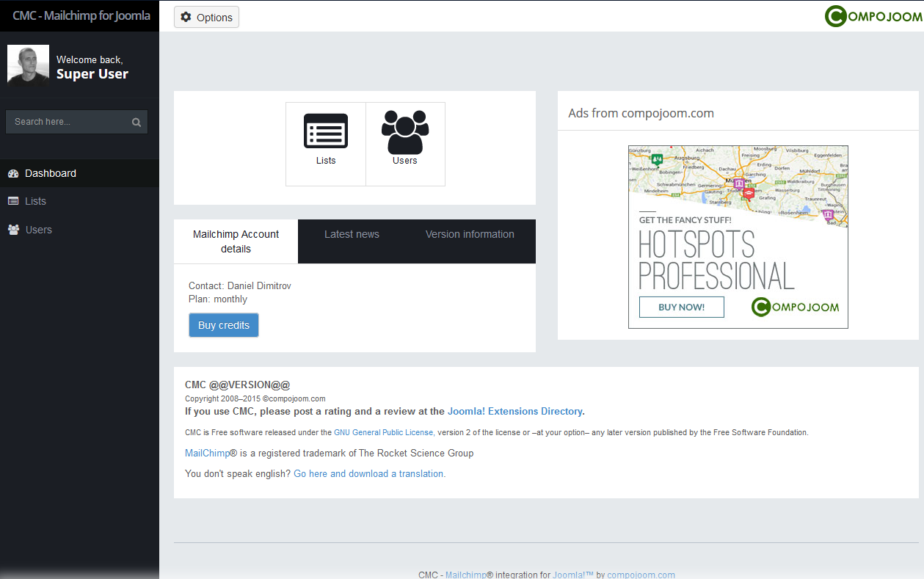Open the Lists icon tile on dashboard
The height and width of the screenshot is (579, 924).
tap(326, 144)
